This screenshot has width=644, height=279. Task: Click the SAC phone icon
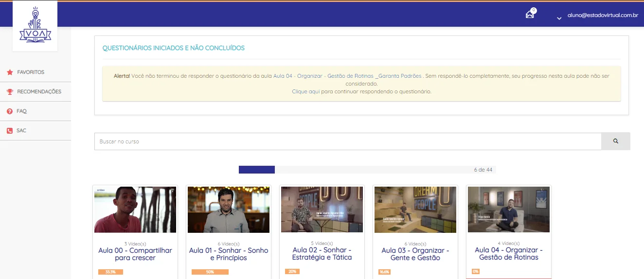pyautogui.click(x=10, y=131)
